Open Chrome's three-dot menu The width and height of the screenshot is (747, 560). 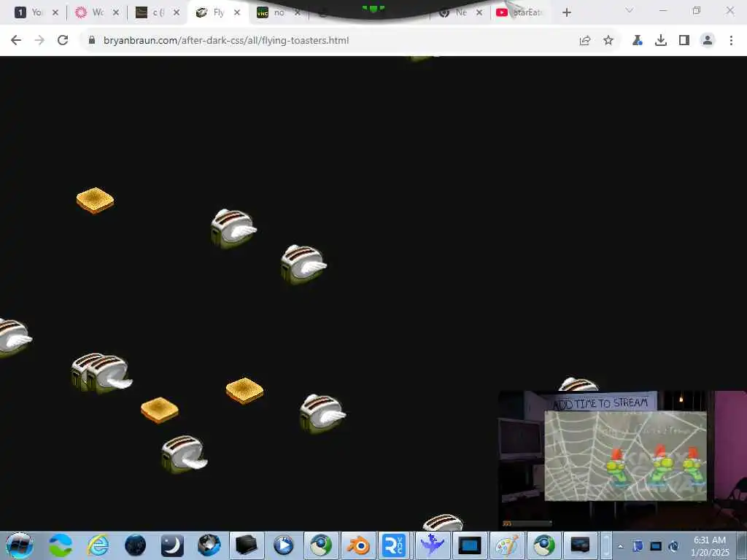point(731,41)
